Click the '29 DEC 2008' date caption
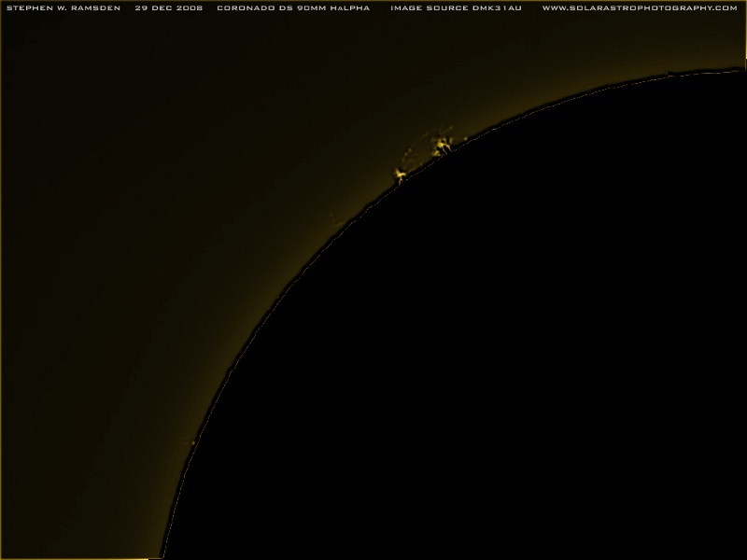Image resolution: width=747 pixels, height=560 pixels. [169, 8]
